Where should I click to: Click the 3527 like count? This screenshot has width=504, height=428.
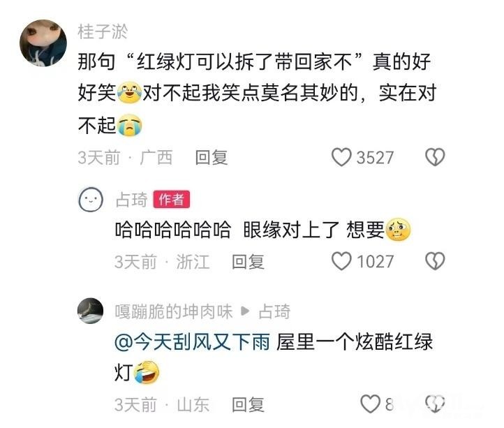tap(375, 158)
